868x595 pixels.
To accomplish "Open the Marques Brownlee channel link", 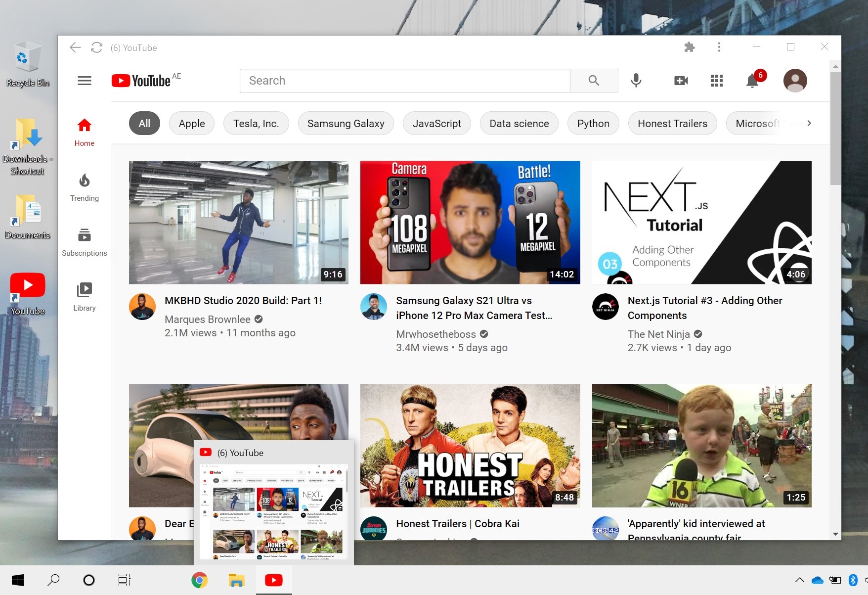I will pyautogui.click(x=208, y=320).
